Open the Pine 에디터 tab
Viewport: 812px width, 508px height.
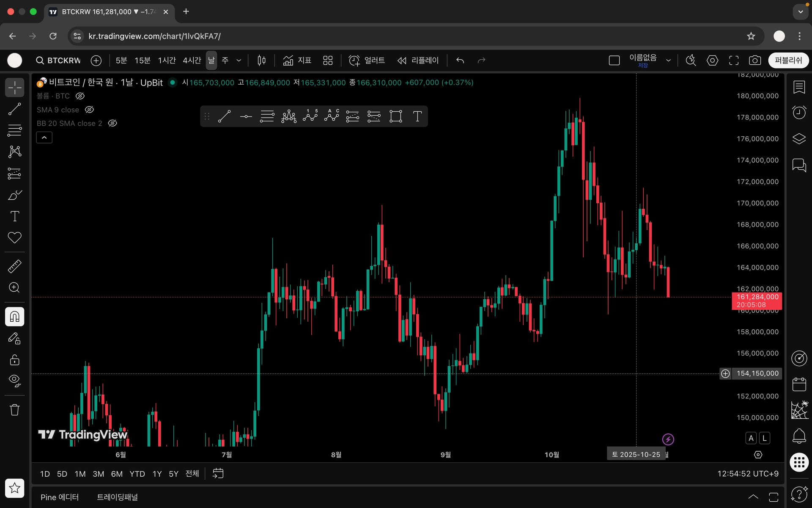(x=60, y=497)
